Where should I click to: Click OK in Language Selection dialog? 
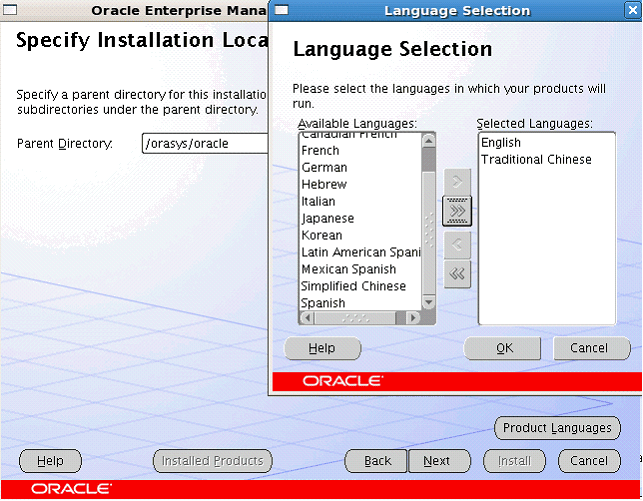coord(502,348)
